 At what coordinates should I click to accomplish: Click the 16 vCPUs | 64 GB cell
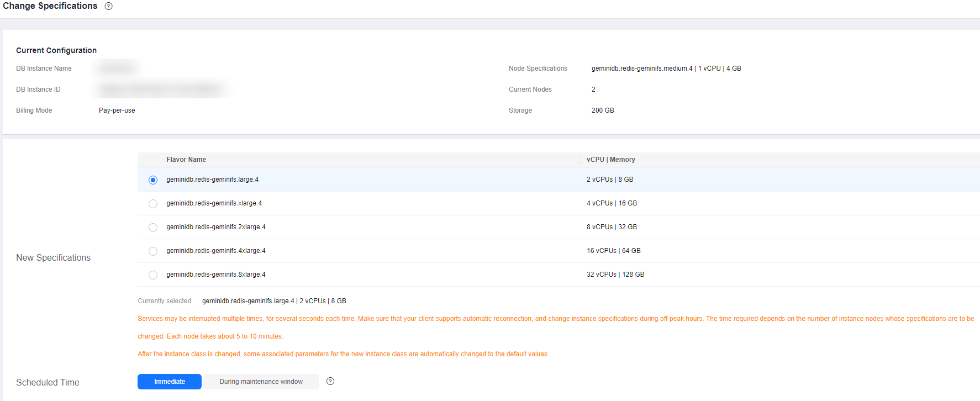613,251
